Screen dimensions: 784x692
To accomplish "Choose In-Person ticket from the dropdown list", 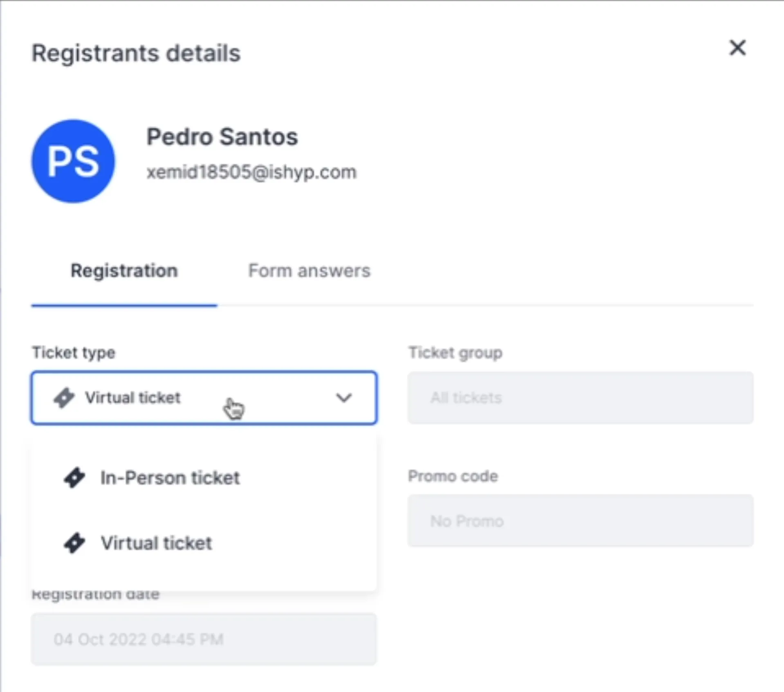I will [x=170, y=478].
